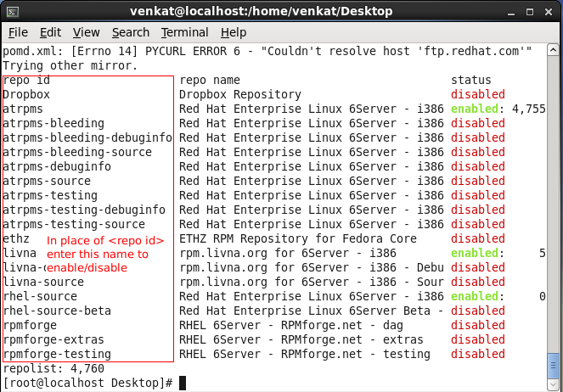Image resolution: width=563 pixels, height=392 pixels.
Task: Click the 'enabled' status of atrpms
Action: coord(475,109)
